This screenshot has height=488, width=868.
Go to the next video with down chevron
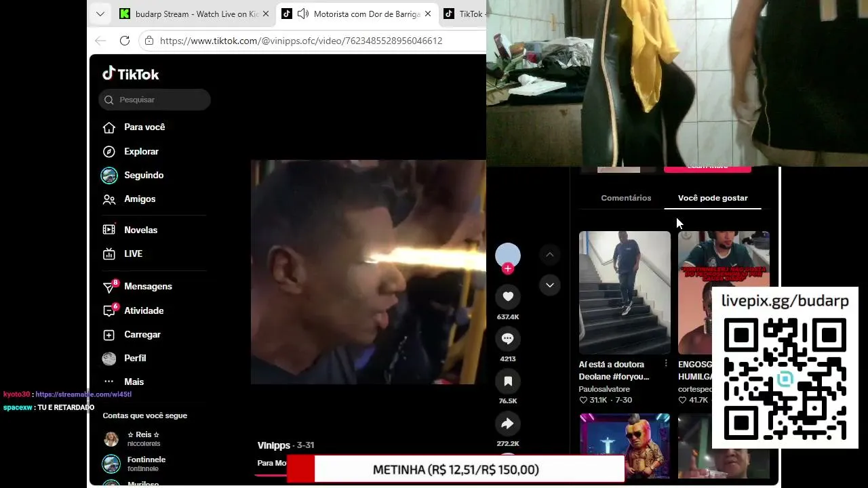coord(550,285)
